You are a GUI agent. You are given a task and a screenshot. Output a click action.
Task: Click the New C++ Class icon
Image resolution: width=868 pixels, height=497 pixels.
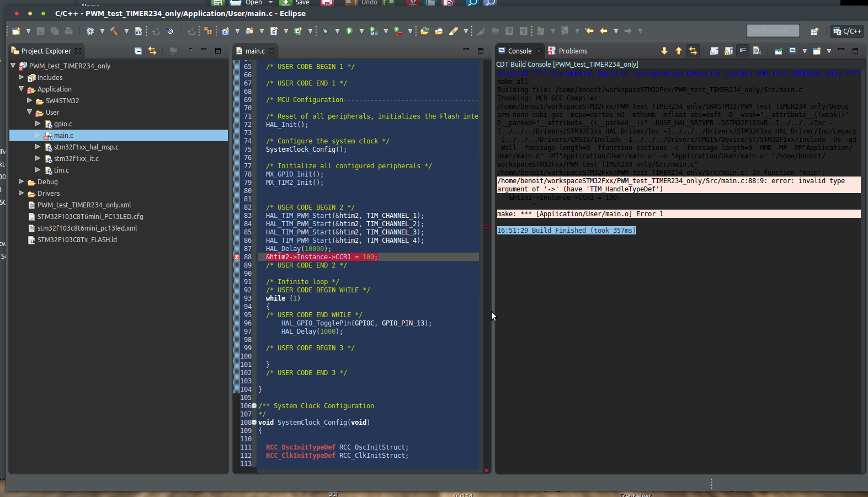click(298, 31)
